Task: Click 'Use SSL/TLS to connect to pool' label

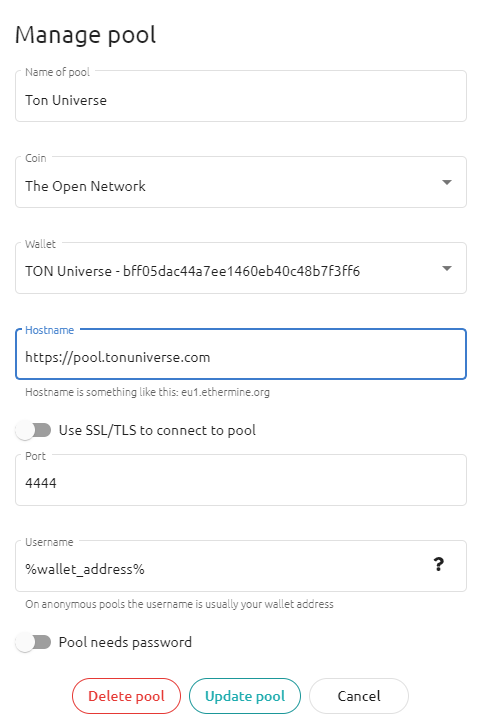Action: point(157,430)
